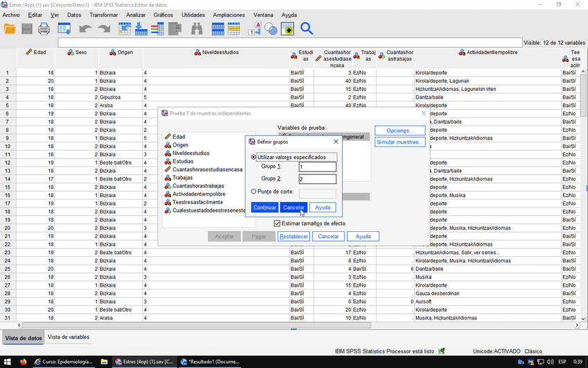The image size is (588, 368).
Task: Close the Definir grupos dialog with X
Action: [336, 141]
